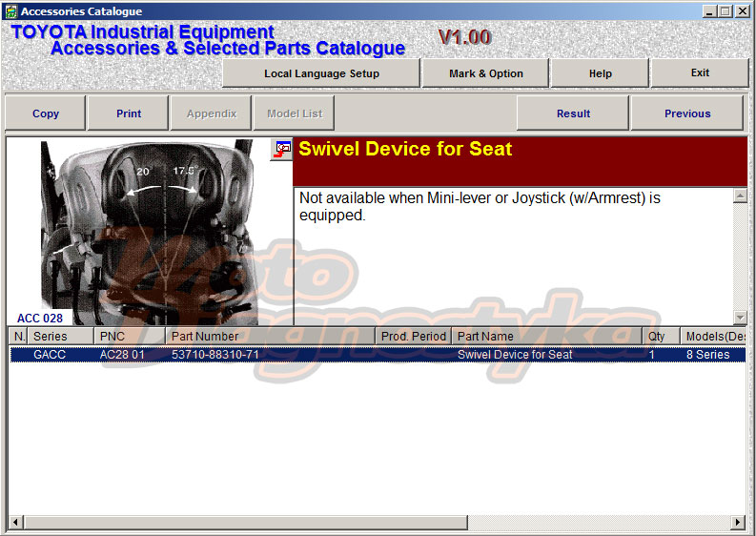The image size is (756, 536).
Task: Close the Accessories Catalogue window
Action: tap(742, 11)
